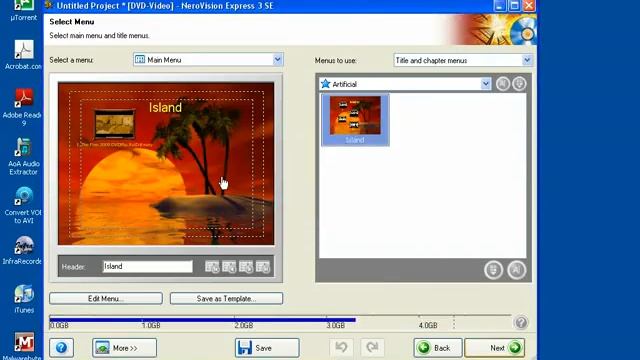Save the project with Save button
Viewport: 640px width, 360px height.
tap(267, 348)
